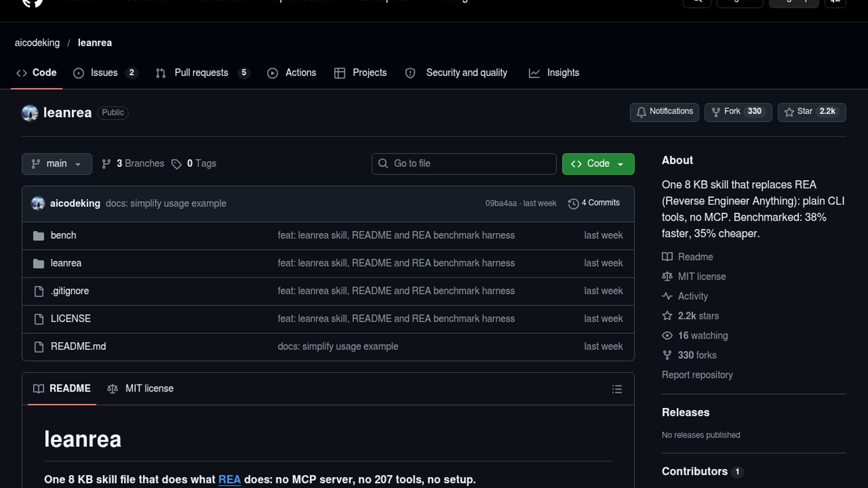Click the eye icon next to watching

[667, 336]
